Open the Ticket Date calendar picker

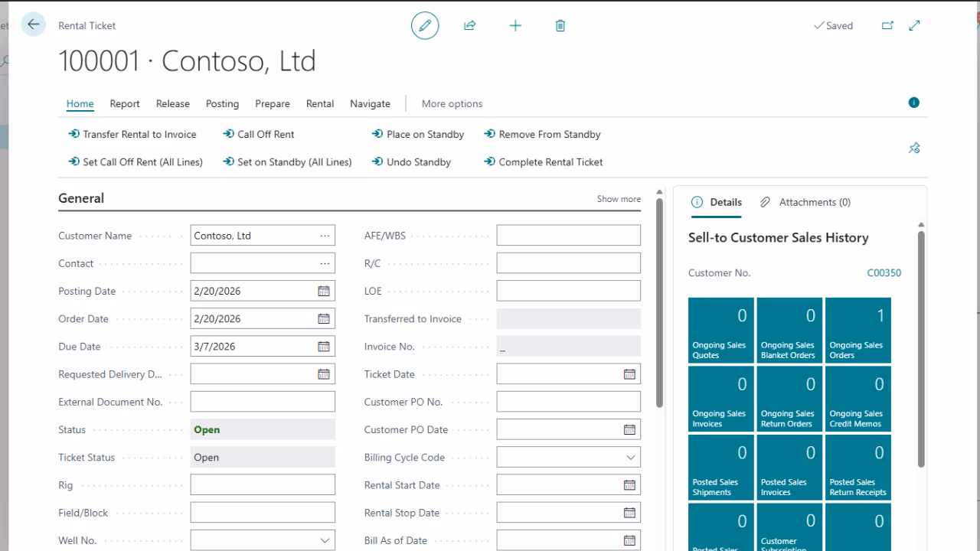click(629, 374)
